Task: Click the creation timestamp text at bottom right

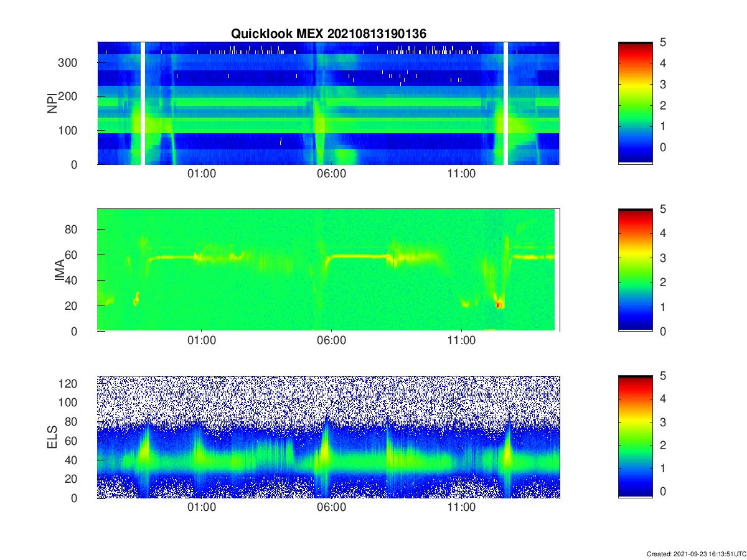Action: (x=695, y=554)
